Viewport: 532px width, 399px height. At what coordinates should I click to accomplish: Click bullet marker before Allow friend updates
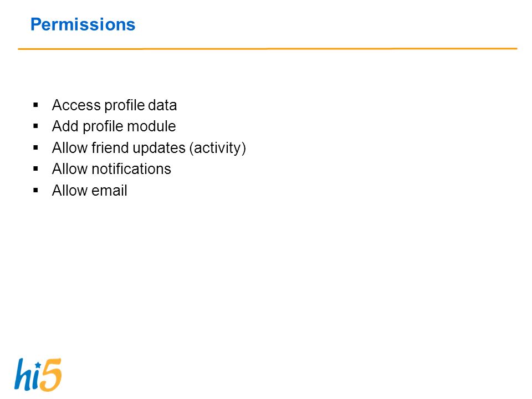point(35,147)
